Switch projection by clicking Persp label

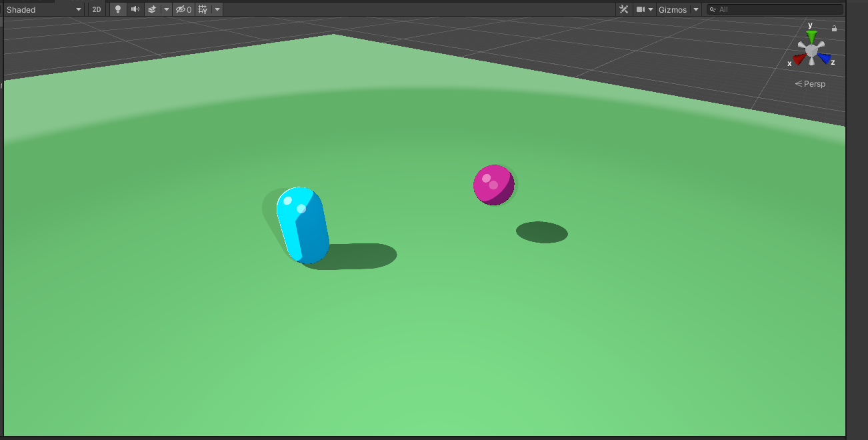click(x=813, y=83)
